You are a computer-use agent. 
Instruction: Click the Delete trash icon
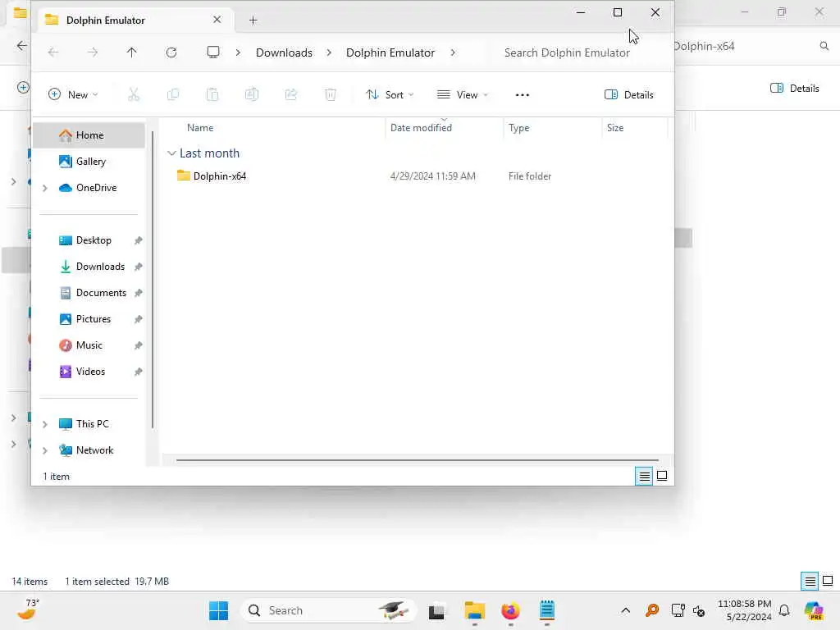tap(331, 95)
